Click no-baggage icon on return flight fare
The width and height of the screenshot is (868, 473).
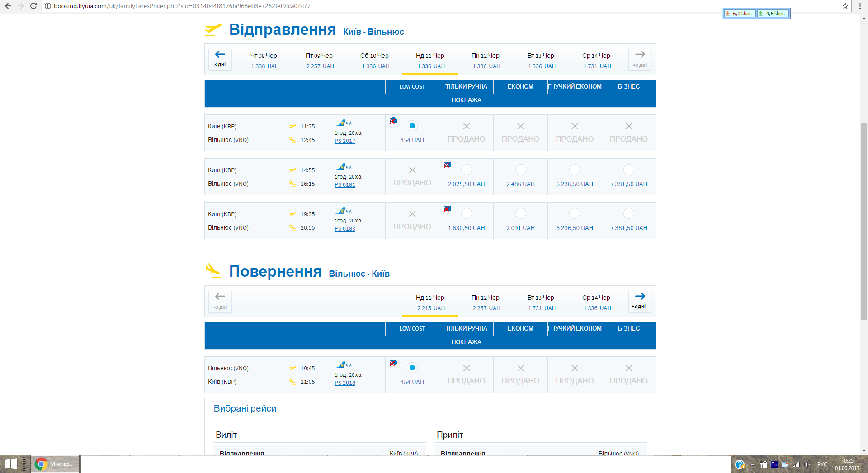coord(393,363)
